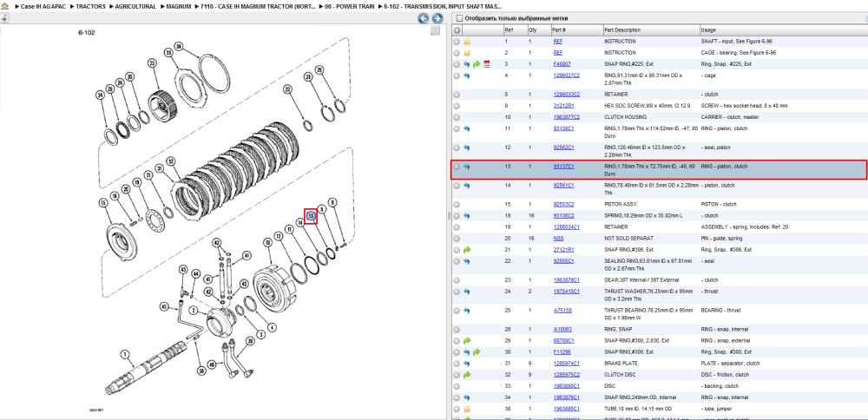Viewport: 868px width, 420px height.
Task: Select callout 1 on the input shaft
Action: click(125, 353)
